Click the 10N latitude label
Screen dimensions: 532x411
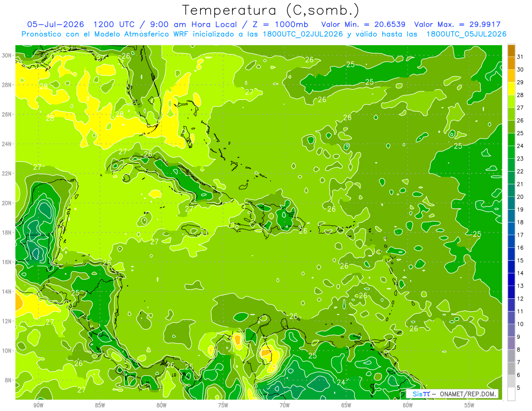click(x=7, y=351)
